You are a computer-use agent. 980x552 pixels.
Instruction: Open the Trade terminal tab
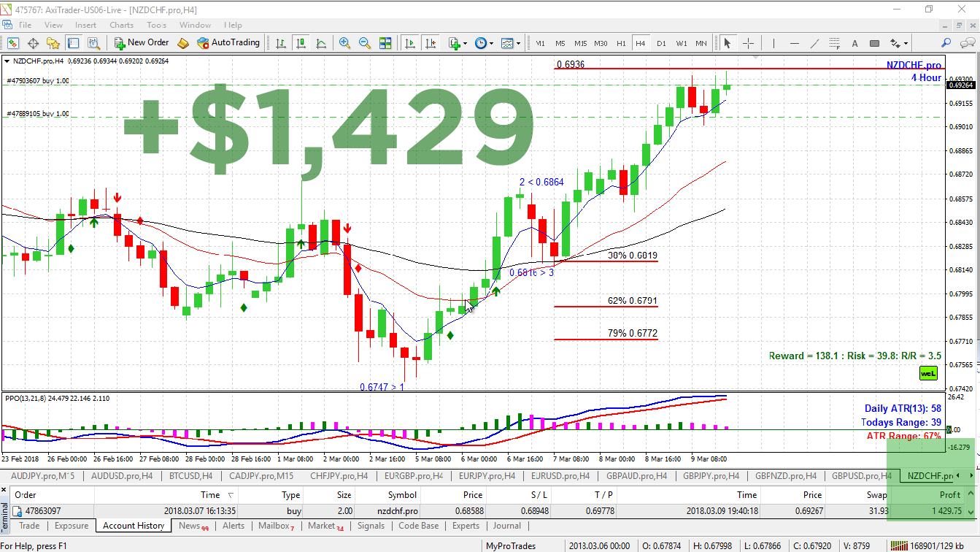coord(29,526)
